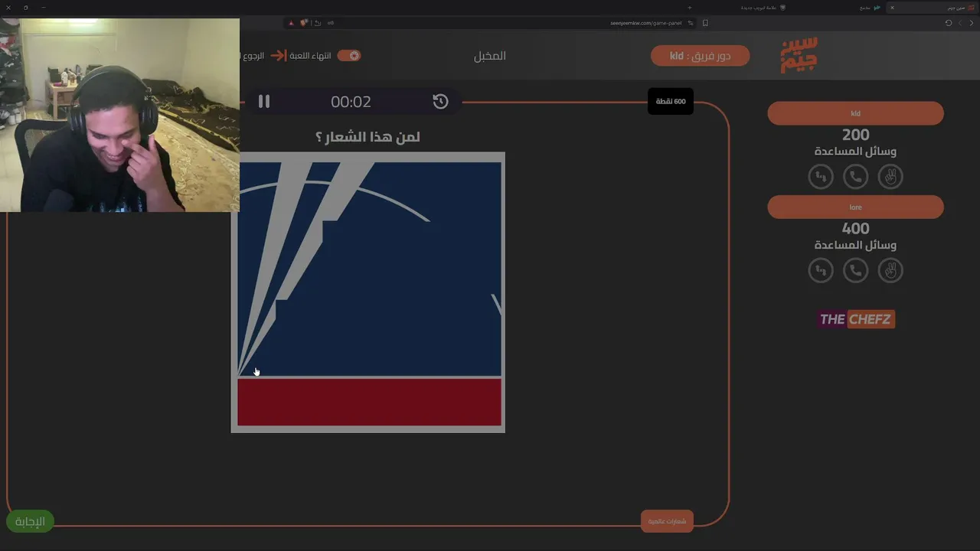Click the question text لمن هذا الشعار ؟

tap(367, 137)
